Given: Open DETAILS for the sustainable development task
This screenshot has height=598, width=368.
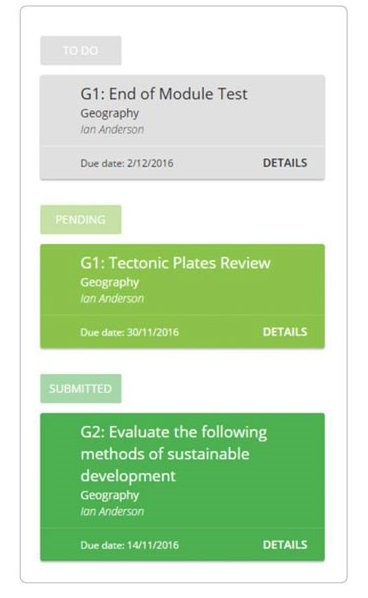Looking at the screenshot, I should click(x=285, y=545).
